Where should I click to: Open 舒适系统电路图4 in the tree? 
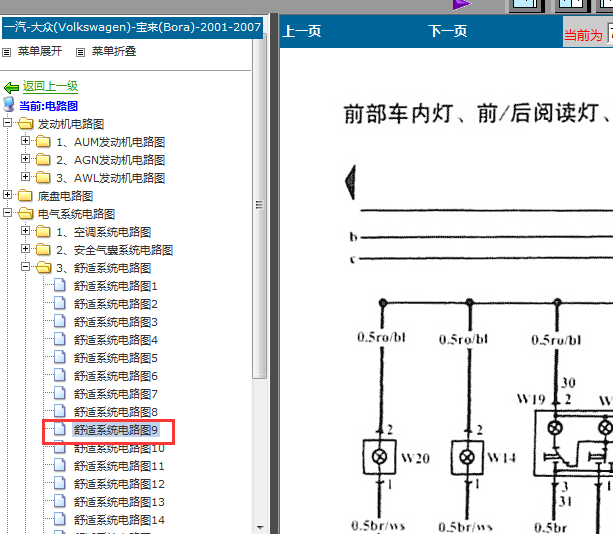coord(116,340)
